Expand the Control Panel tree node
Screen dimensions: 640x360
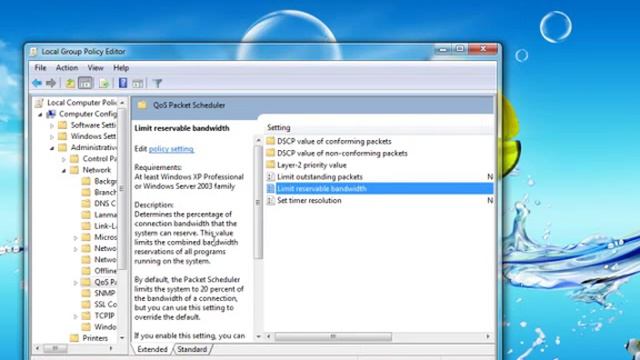[x=64, y=159]
